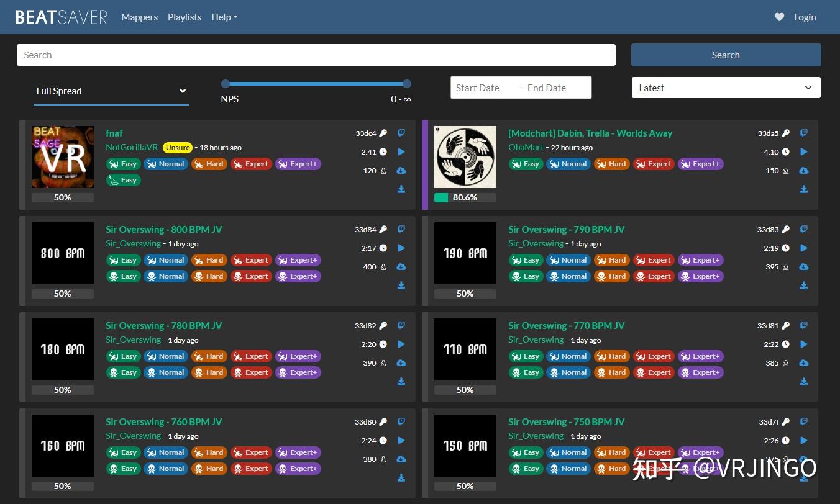Open mapper ObaMart profile
840x504 pixels.
click(526, 148)
